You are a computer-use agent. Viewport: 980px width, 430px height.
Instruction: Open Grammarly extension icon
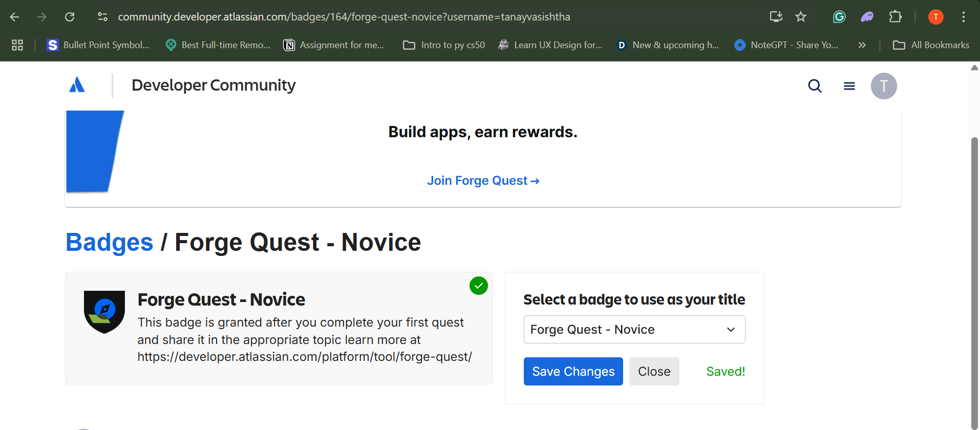point(839,17)
